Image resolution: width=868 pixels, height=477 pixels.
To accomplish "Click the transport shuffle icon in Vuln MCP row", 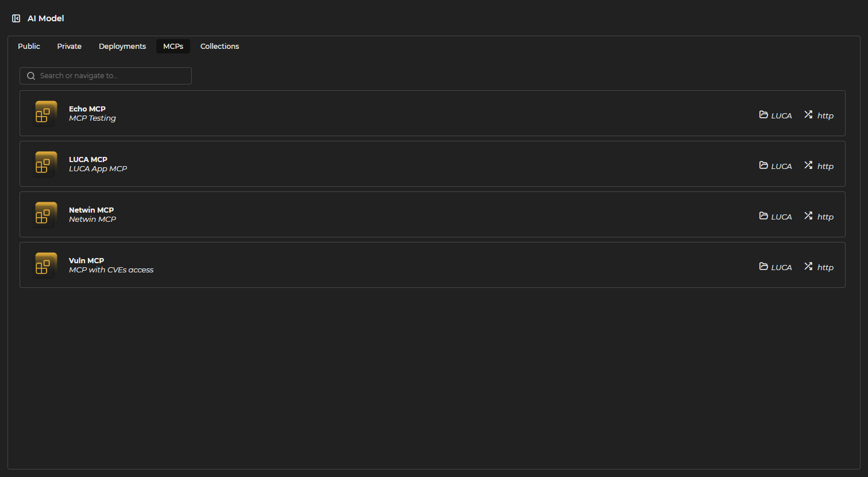I will [x=808, y=267].
